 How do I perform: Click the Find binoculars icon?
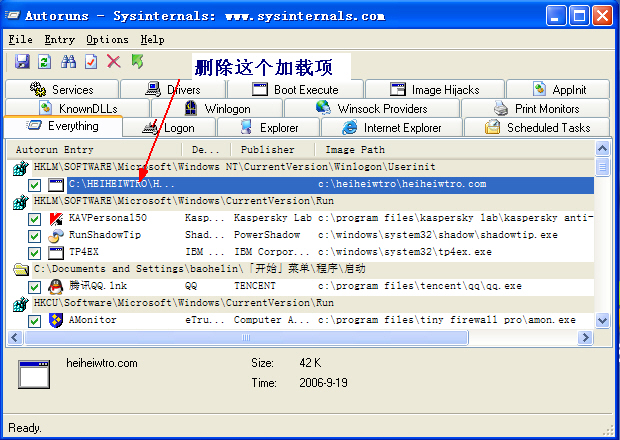tap(68, 62)
